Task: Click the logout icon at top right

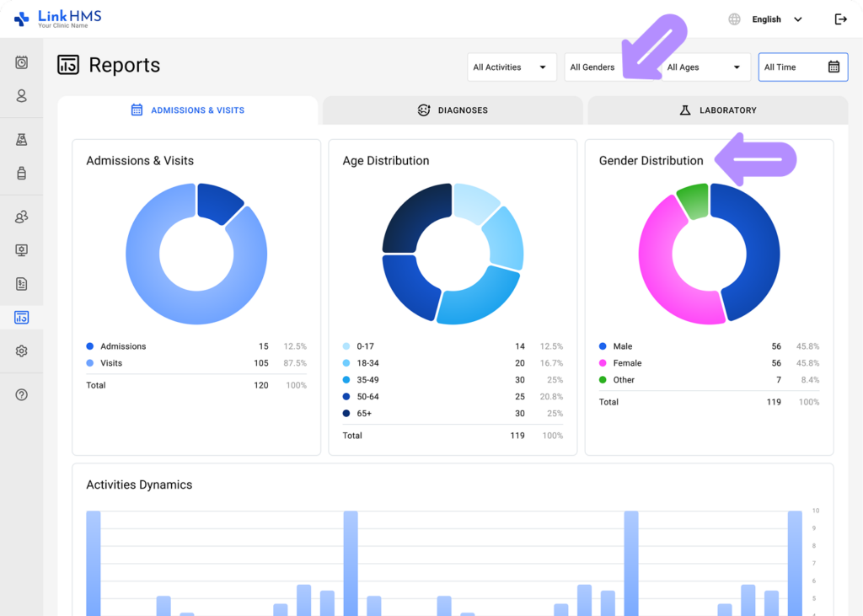Action: click(x=840, y=19)
